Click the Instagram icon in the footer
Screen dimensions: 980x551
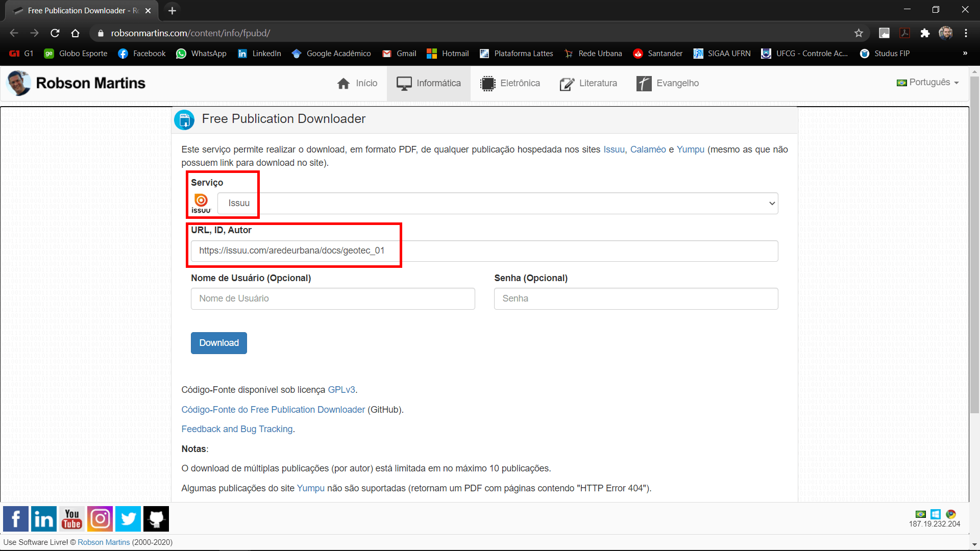click(x=100, y=518)
